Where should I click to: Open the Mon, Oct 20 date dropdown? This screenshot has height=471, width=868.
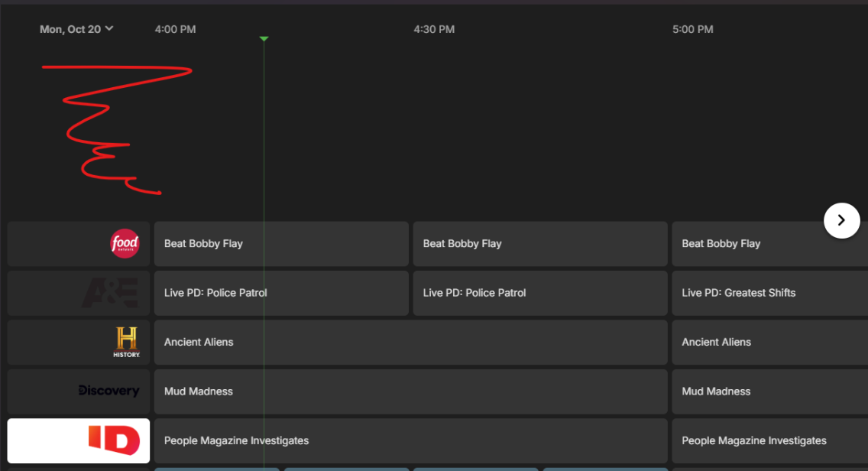click(76, 29)
